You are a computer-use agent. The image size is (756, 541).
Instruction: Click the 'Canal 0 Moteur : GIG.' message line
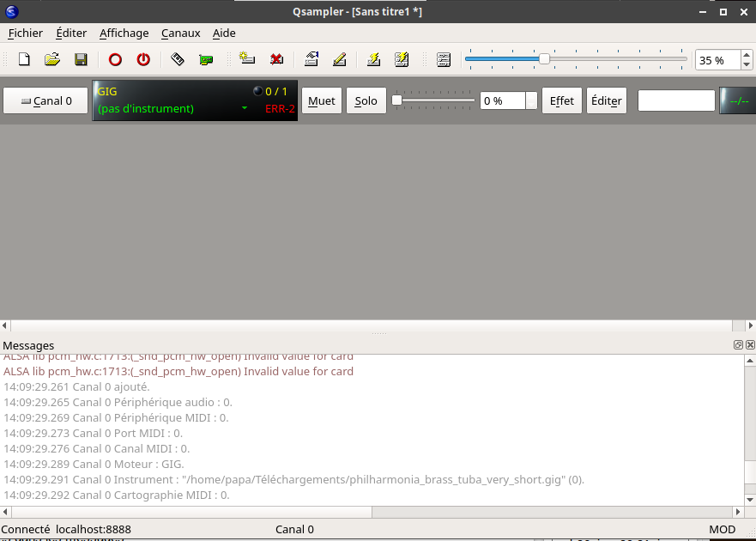pos(94,464)
